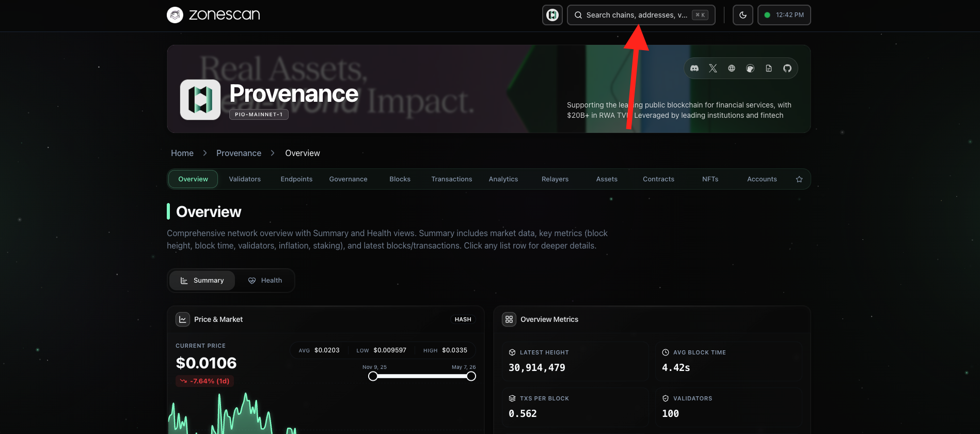Switch to the Health view
Screen dimensions: 980x434
(265, 281)
